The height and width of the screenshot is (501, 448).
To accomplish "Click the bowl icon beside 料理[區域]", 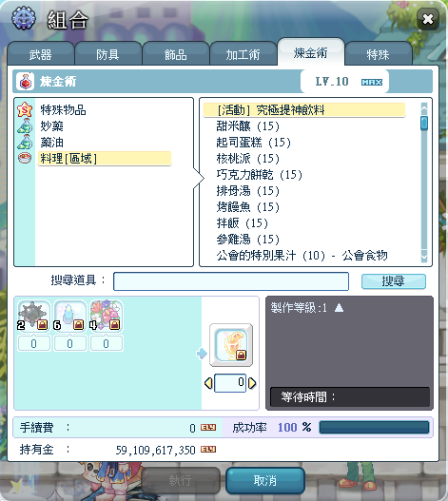I will [x=25, y=158].
